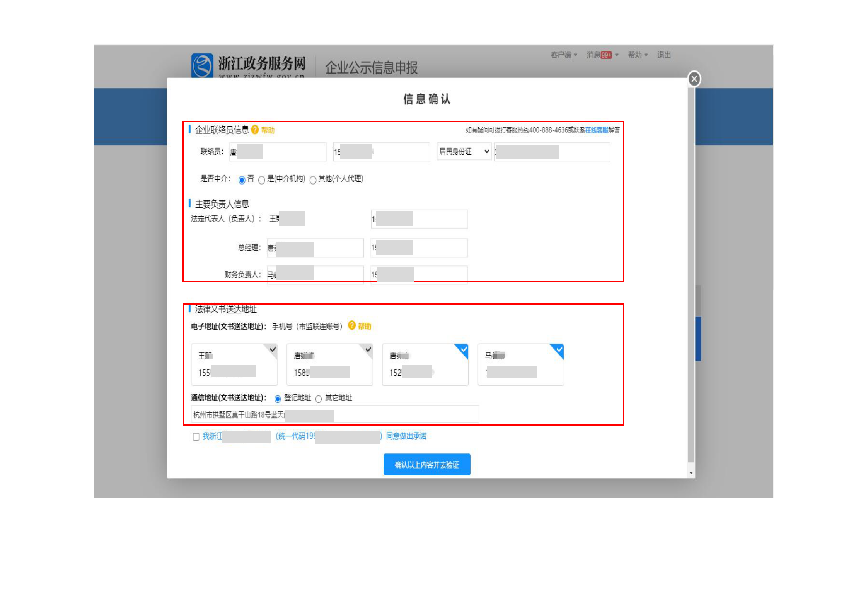This screenshot has height=614, width=868.
Task: Select 否 for 是否中介
Action: pyautogui.click(x=242, y=180)
